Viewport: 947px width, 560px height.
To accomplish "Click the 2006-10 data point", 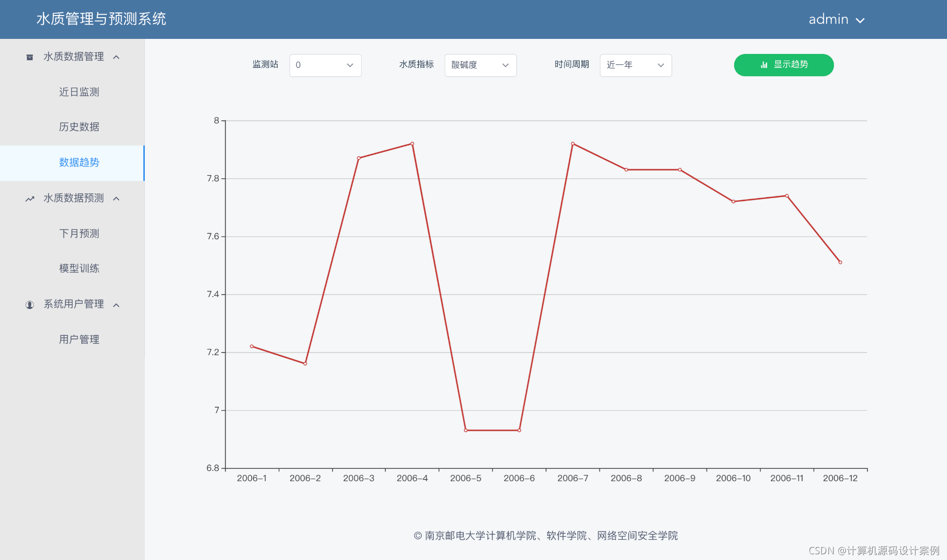I will coord(733,202).
